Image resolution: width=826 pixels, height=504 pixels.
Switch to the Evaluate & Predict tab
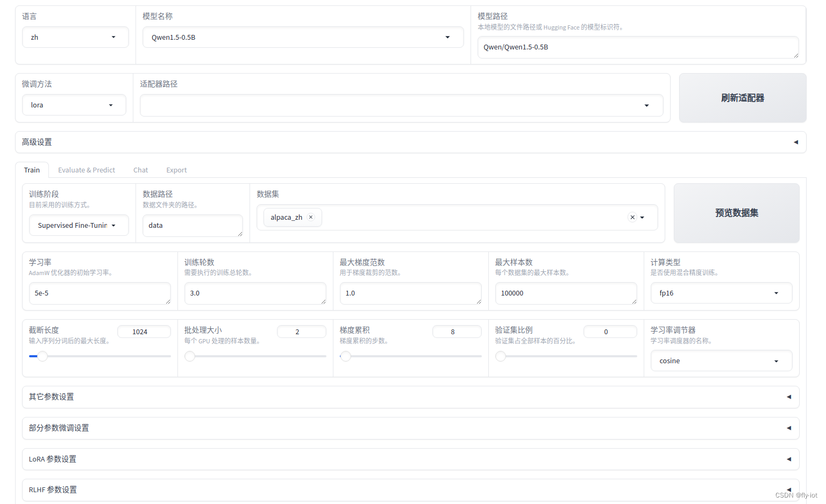coord(87,170)
